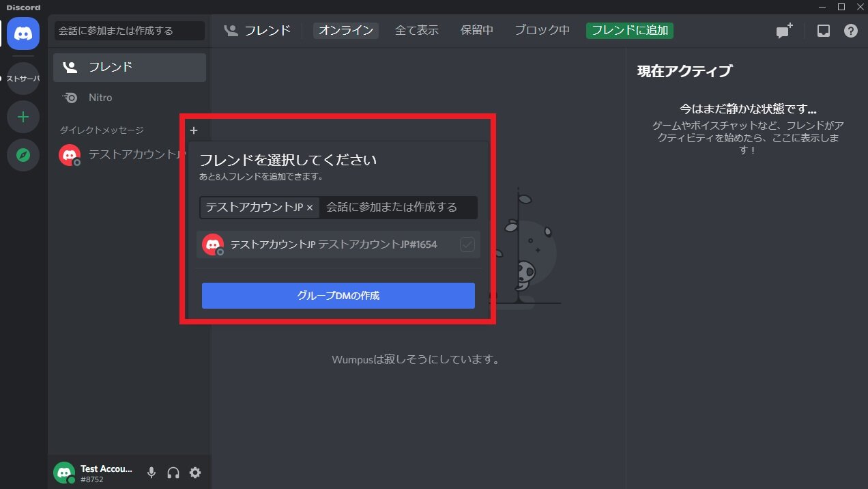
Task: Add a server with the green plus icon
Action: click(23, 117)
